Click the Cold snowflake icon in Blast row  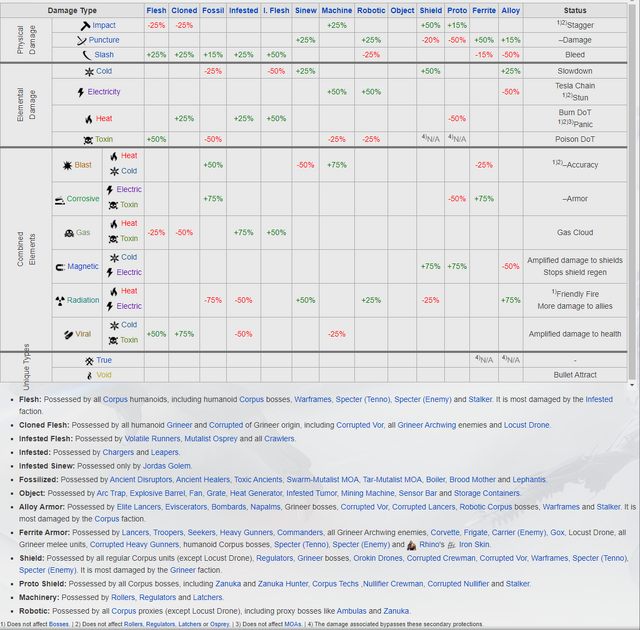[x=114, y=171]
